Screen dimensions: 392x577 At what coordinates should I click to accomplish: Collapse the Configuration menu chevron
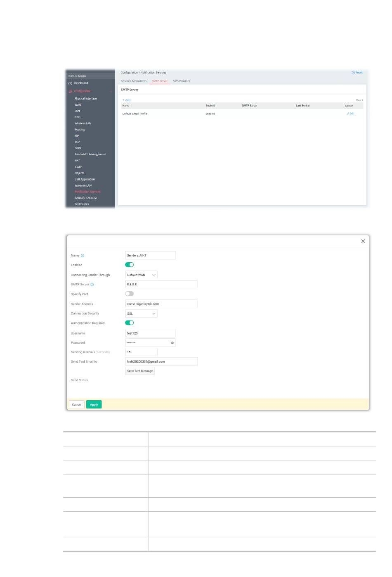click(x=111, y=91)
